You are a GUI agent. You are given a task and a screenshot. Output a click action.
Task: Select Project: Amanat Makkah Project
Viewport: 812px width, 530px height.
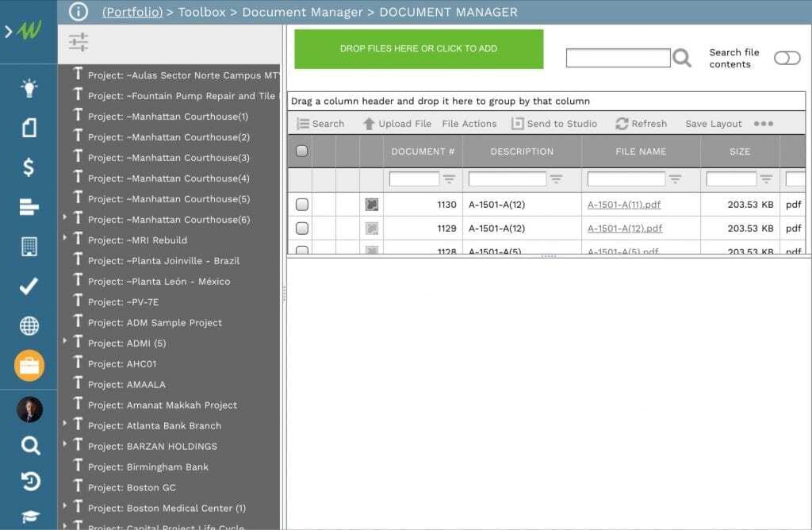[x=163, y=405]
